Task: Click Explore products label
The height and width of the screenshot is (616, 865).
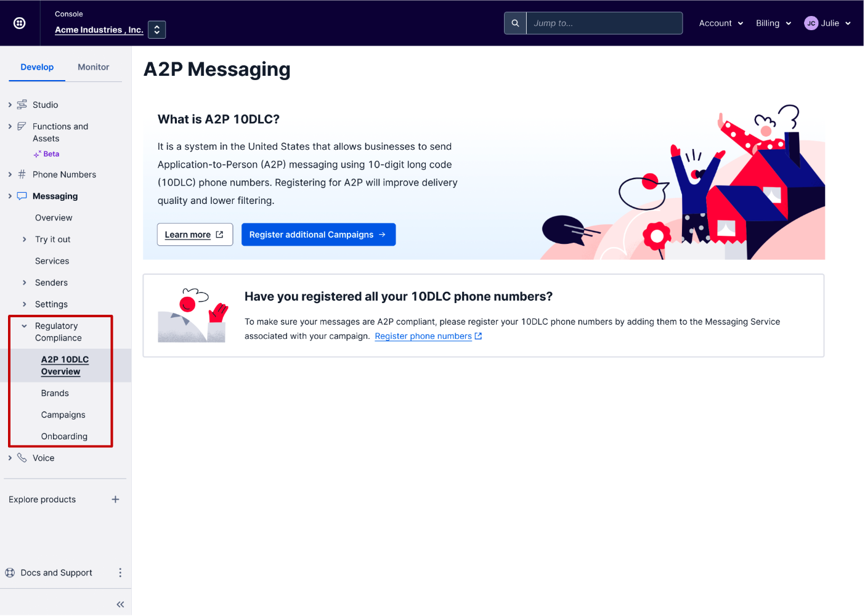Action: pos(43,500)
